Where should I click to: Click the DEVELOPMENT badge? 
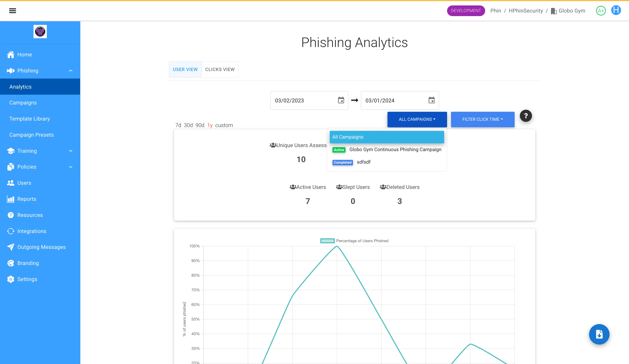[x=466, y=11]
